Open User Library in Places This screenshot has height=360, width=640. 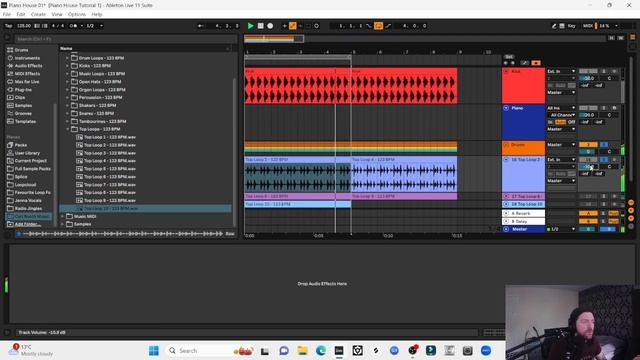[x=27, y=153]
